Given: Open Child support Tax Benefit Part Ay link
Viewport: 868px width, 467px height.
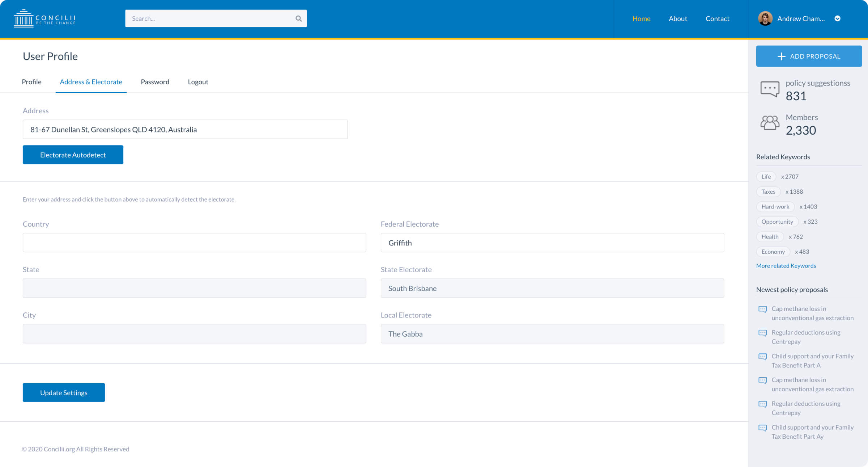Looking at the screenshot, I should [x=812, y=432].
